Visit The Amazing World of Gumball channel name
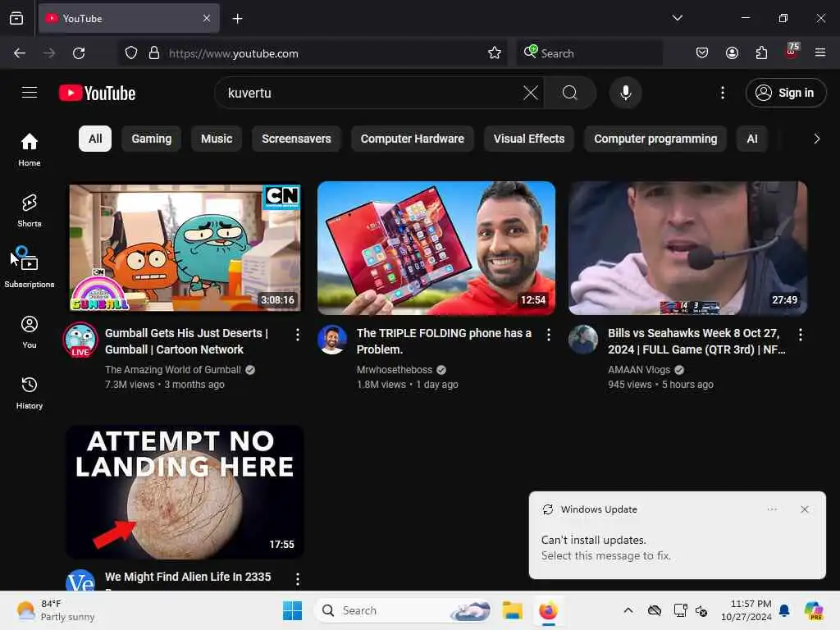Image resolution: width=840 pixels, height=630 pixels. (x=173, y=370)
